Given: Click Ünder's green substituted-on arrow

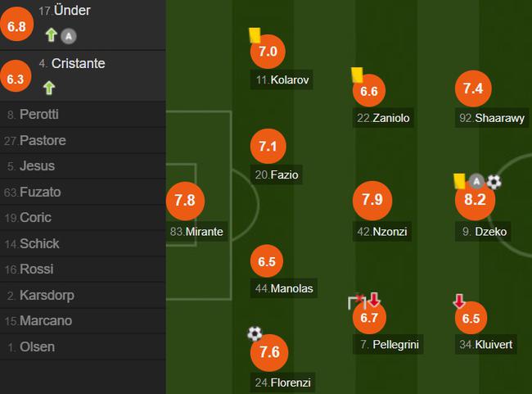Looking at the screenshot, I should [x=52, y=35].
